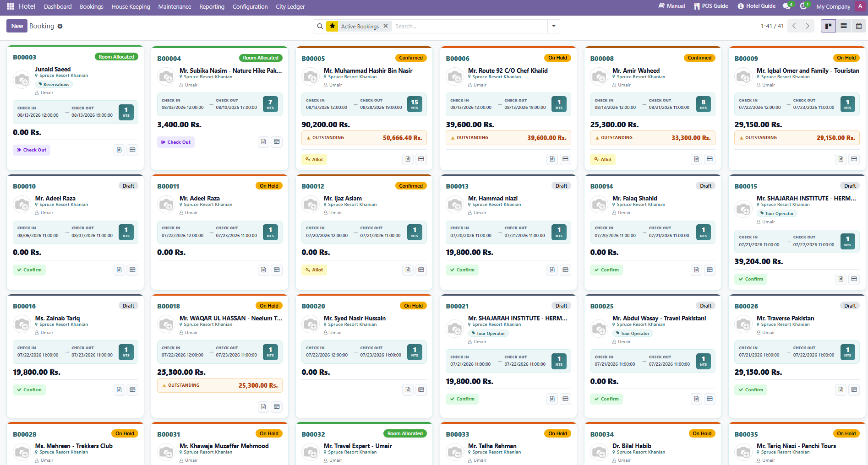Click guest photo placeholder on B00009

pos(743,77)
